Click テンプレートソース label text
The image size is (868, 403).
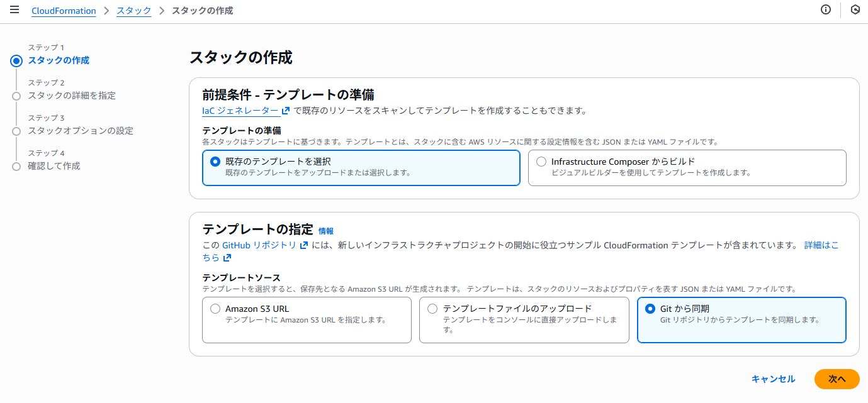click(241, 277)
